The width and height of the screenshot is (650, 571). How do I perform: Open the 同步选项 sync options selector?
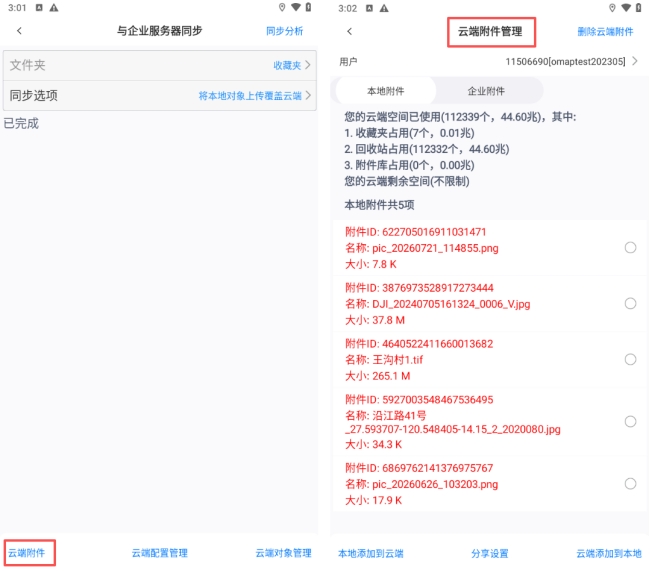click(160, 95)
